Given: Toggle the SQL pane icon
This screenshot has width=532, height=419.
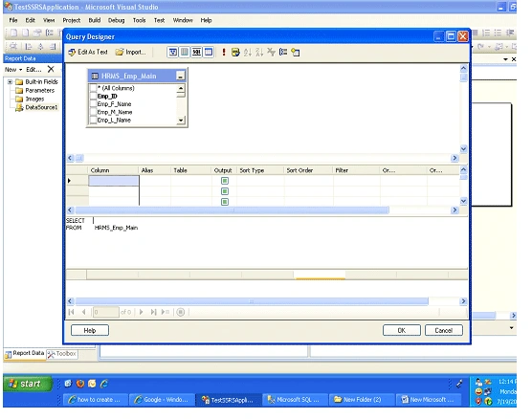Looking at the screenshot, I should point(196,52).
